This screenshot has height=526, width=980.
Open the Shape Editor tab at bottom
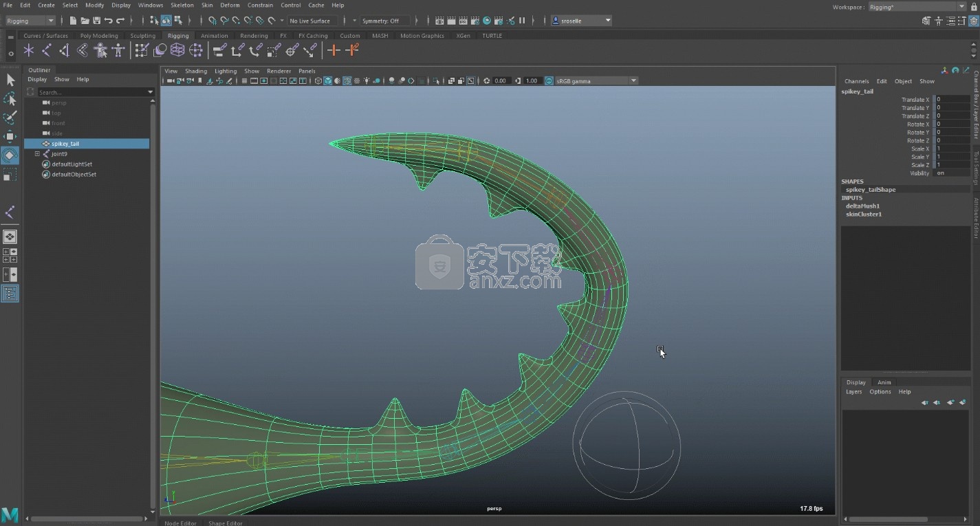[226, 523]
